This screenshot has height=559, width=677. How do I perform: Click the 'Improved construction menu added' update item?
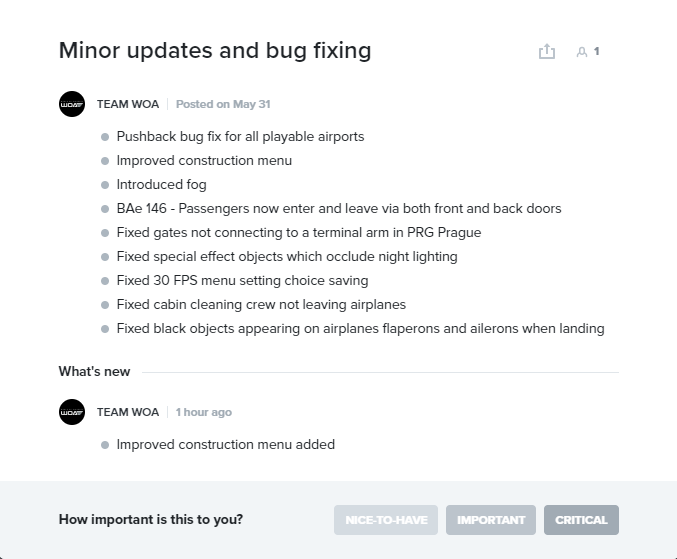click(225, 445)
